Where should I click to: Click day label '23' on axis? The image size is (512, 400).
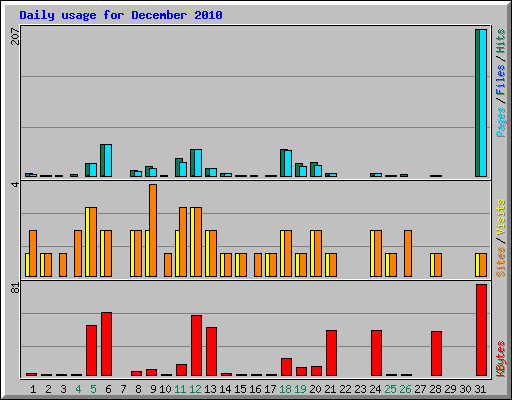tap(360, 389)
